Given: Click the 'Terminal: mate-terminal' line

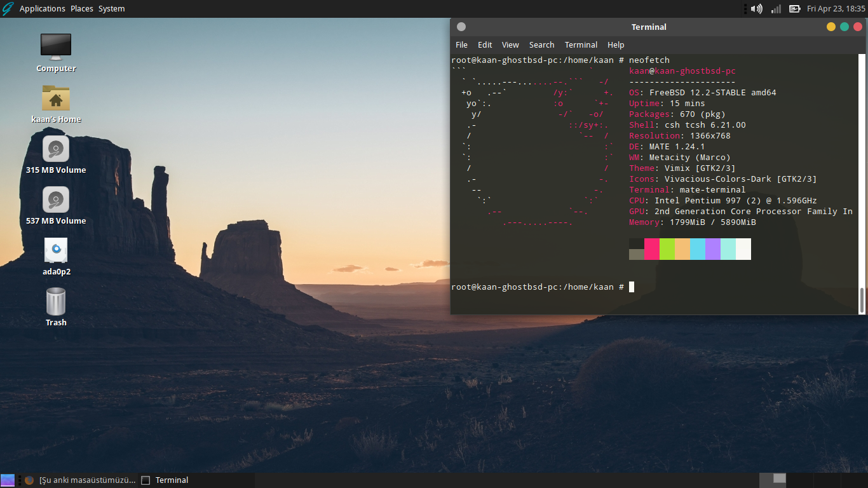Looking at the screenshot, I should tap(688, 190).
